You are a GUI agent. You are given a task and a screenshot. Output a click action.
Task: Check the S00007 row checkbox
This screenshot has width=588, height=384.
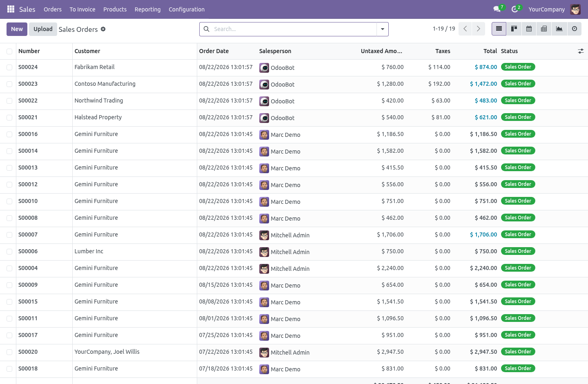point(9,235)
